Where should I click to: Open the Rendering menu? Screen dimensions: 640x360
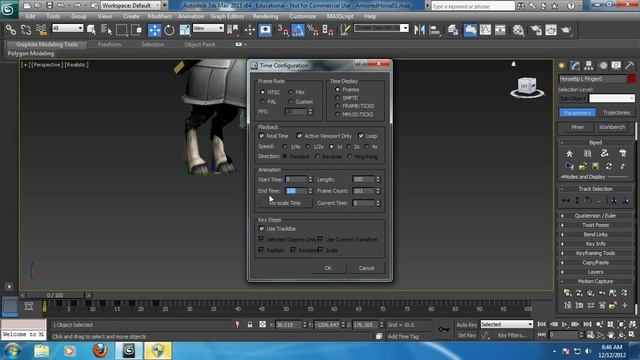pyautogui.click(x=265, y=16)
